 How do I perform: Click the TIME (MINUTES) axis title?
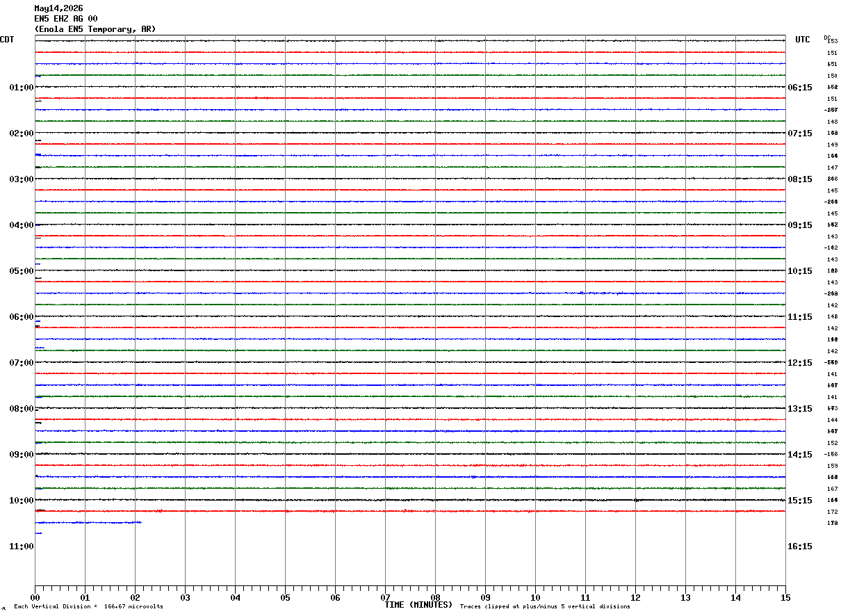(418, 605)
